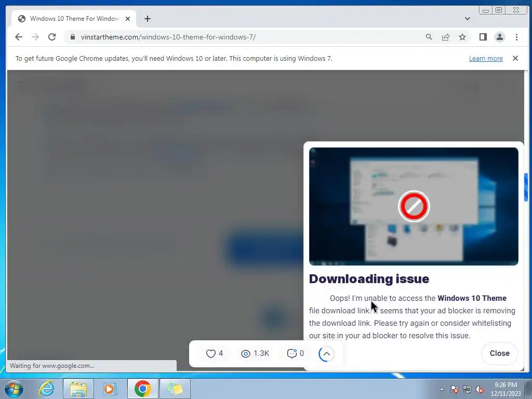Click the forward navigation arrow
Viewport: 532px width, 399px height.
(35, 37)
